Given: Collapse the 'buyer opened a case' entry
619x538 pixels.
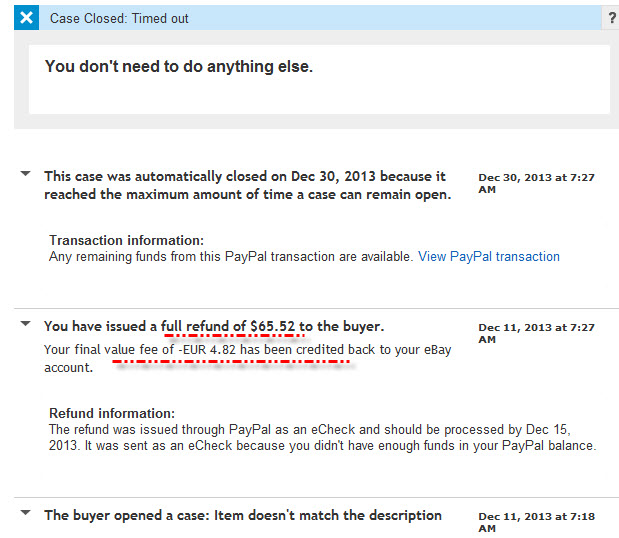Looking at the screenshot, I should coord(26,512).
